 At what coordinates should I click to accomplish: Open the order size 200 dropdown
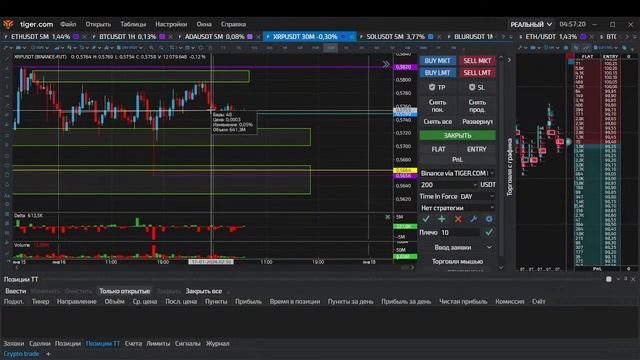click(449, 185)
